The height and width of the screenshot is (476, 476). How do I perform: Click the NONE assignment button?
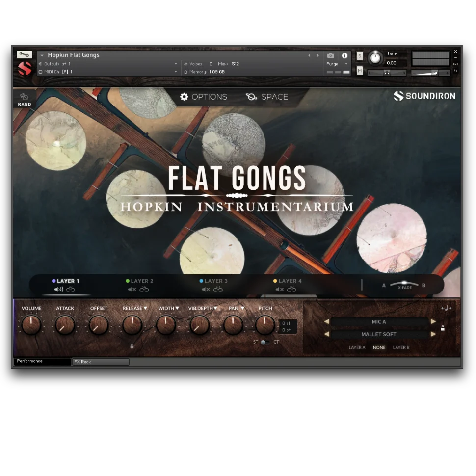click(x=379, y=347)
